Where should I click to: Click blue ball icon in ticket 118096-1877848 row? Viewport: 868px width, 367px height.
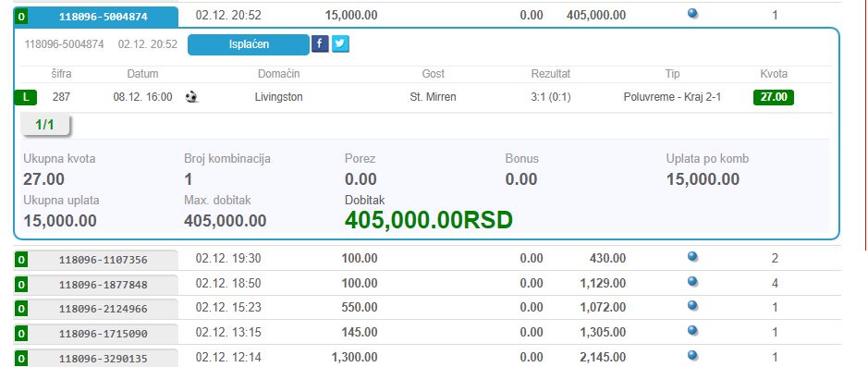(692, 281)
